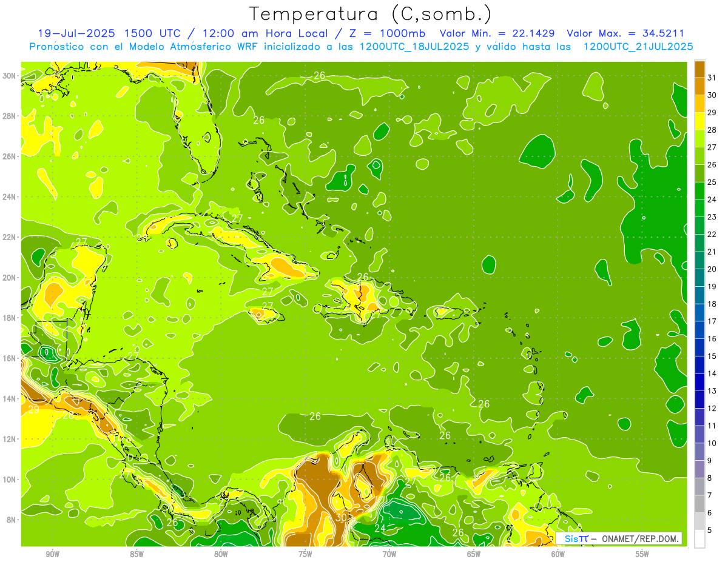Click the "70W" longitude axis label
The width and height of the screenshot is (728, 562).
pos(389,554)
